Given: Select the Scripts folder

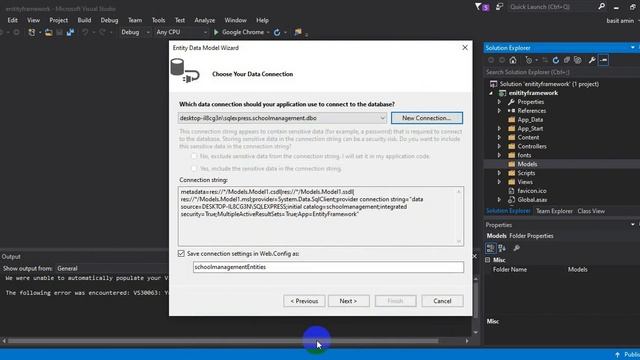Looking at the screenshot, I should (x=526, y=173).
